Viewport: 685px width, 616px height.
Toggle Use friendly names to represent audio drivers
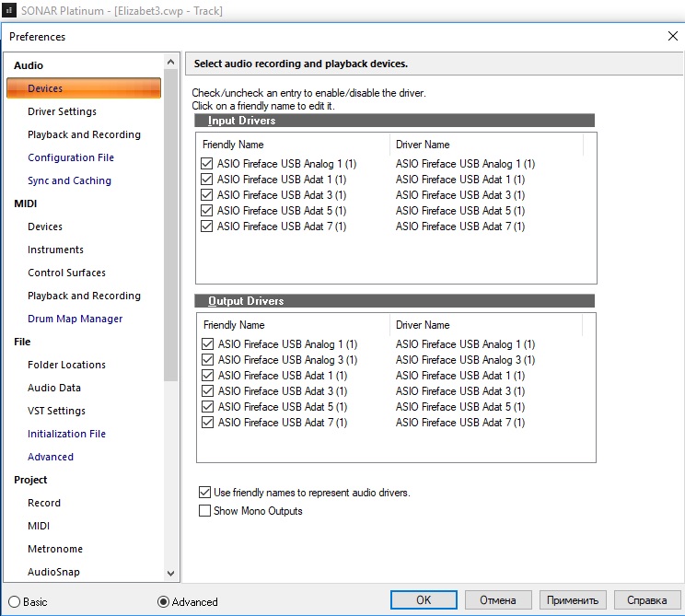204,493
